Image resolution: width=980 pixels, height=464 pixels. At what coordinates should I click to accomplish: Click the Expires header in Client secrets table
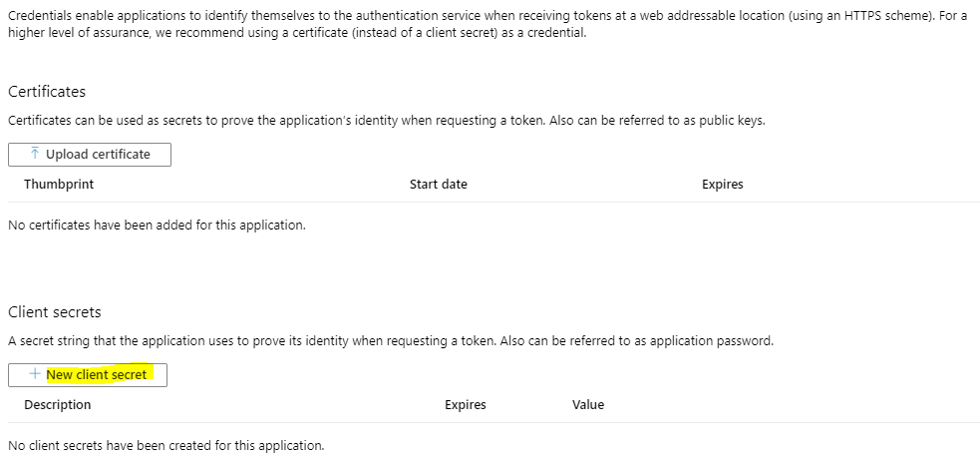click(465, 405)
